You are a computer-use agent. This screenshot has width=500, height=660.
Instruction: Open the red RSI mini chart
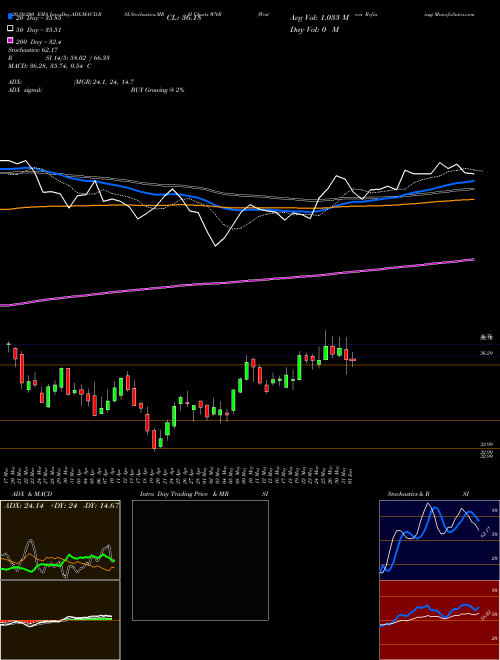439,620
